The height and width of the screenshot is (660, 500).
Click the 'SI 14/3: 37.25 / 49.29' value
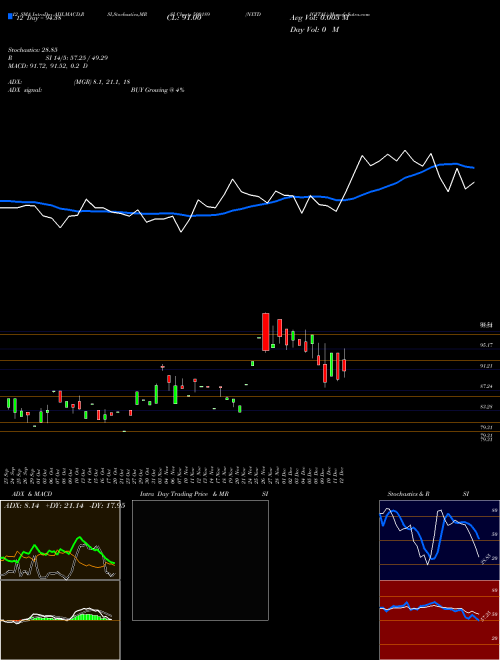[77, 58]
